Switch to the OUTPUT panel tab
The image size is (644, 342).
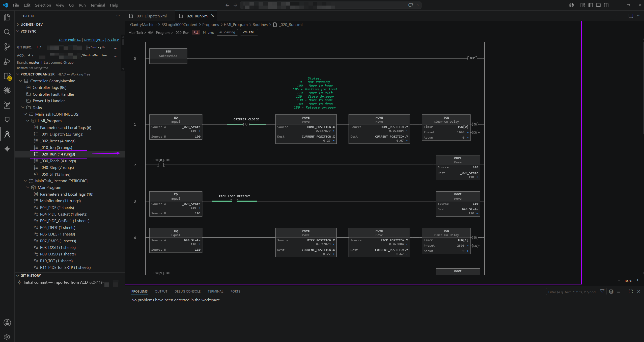point(161,291)
